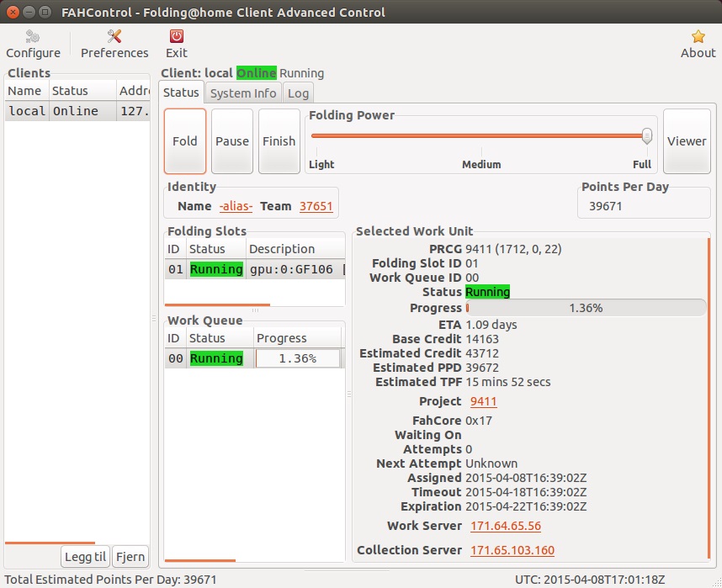Click the ETA 1.09 days value
Viewport: 722px width, 588px height.
[x=491, y=325]
